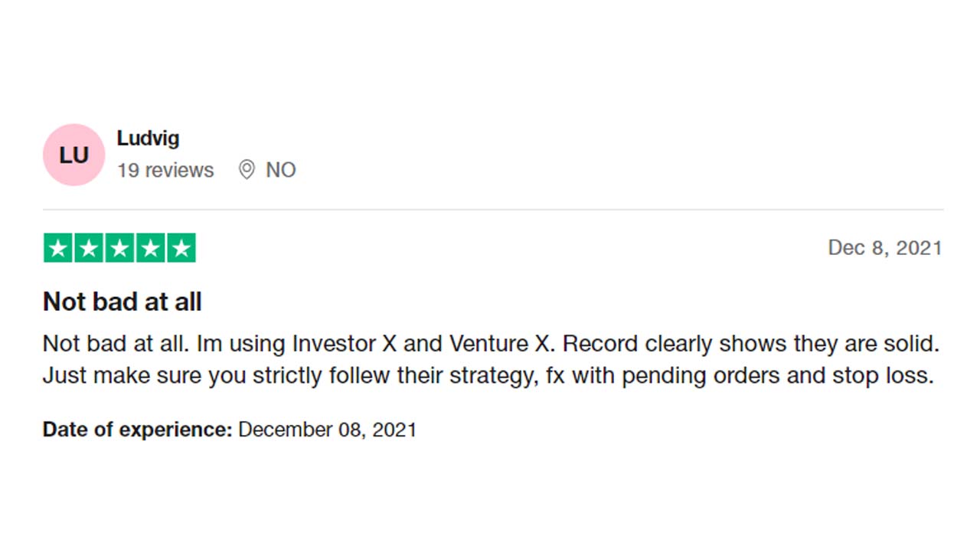The width and height of the screenshot is (980, 559).
Task: Click the pink LU avatar circle
Action: click(73, 155)
